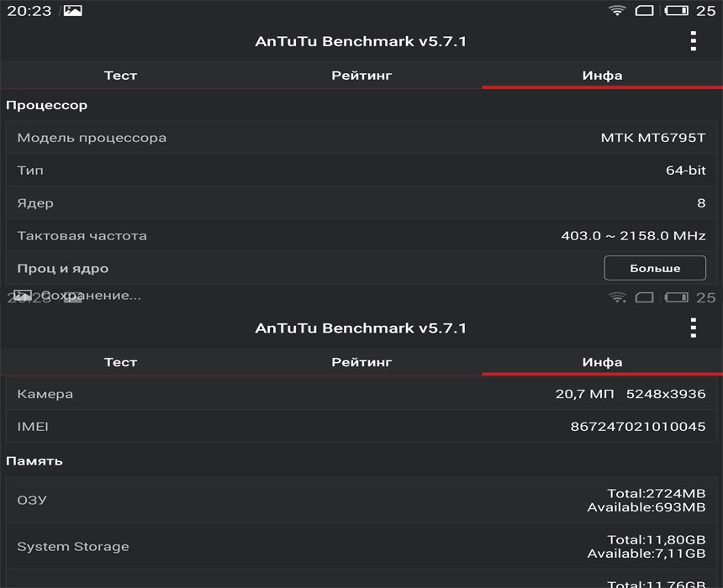Screen dimensions: 723x588
Task: Switch to the Тест tab in lower screen
Action: pyautogui.click(x=120, y=362)
